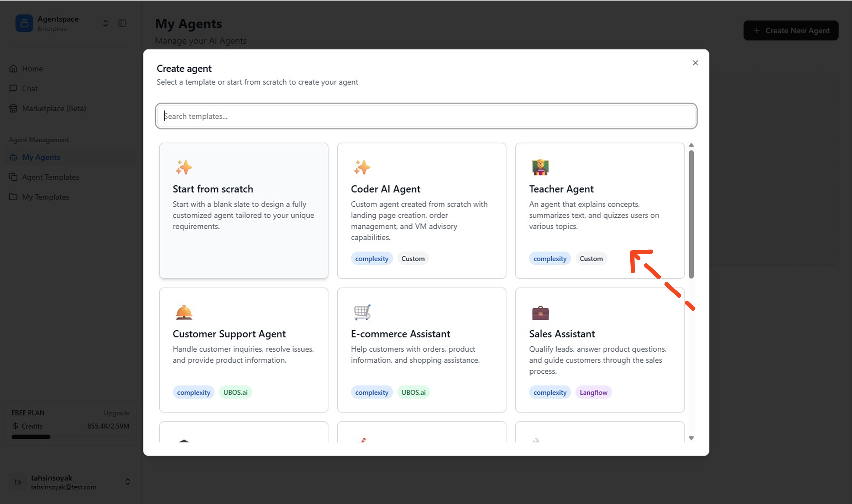The width and height of the screenshot is (852, 504).
Task: Open My Templates from sidebar
Action: coord(45,197)
